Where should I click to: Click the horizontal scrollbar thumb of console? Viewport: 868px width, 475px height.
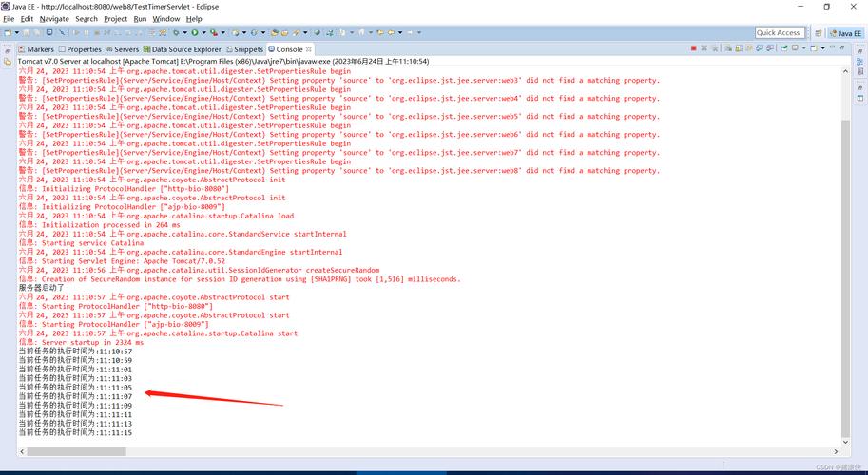(76, 452)
